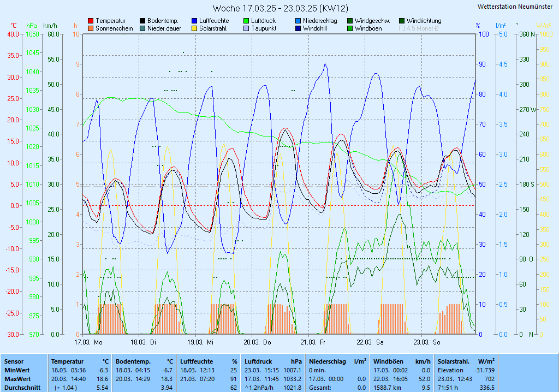Click the average temperature value 5.54

coord(102,388)
